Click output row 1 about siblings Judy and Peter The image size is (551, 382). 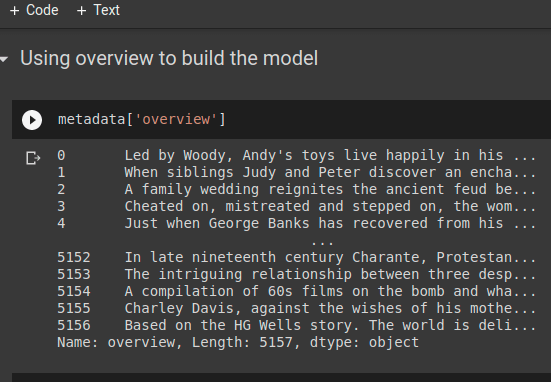(x=296, y=172)
